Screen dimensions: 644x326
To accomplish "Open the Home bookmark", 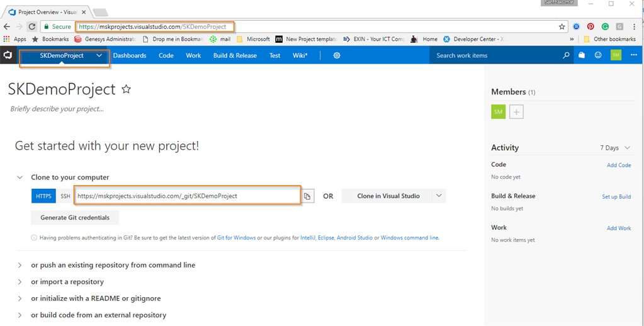I will point(424,39).
